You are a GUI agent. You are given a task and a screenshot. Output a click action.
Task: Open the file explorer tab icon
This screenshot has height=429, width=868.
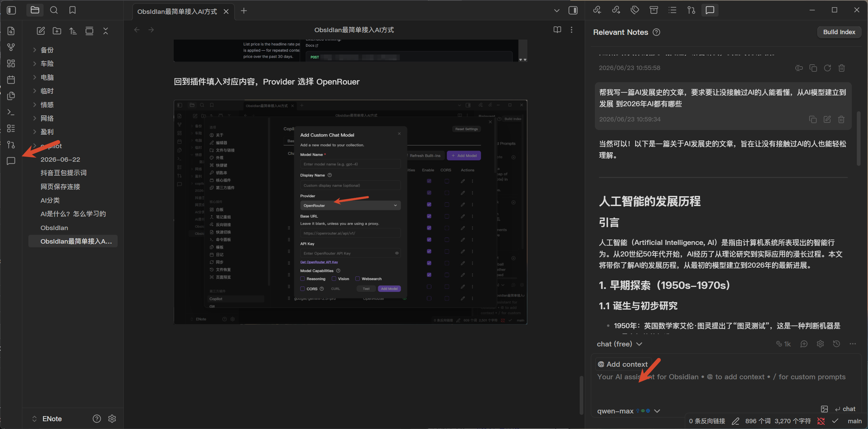click(35, 10)
